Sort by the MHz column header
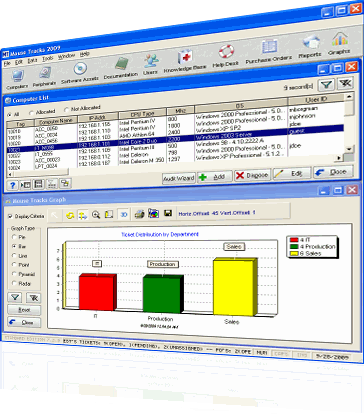This screenshot has width=364, height=416. [180, 110]
